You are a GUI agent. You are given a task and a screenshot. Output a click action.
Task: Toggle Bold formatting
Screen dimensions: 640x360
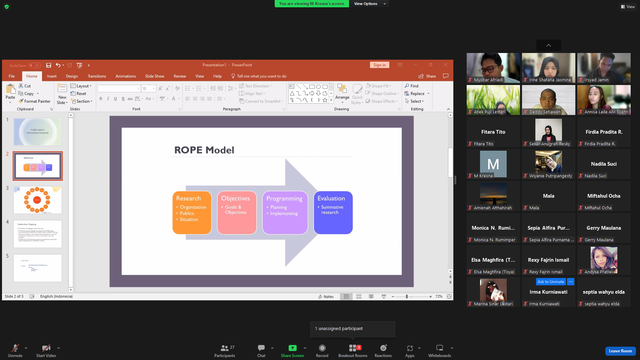(x=101, y=99)
